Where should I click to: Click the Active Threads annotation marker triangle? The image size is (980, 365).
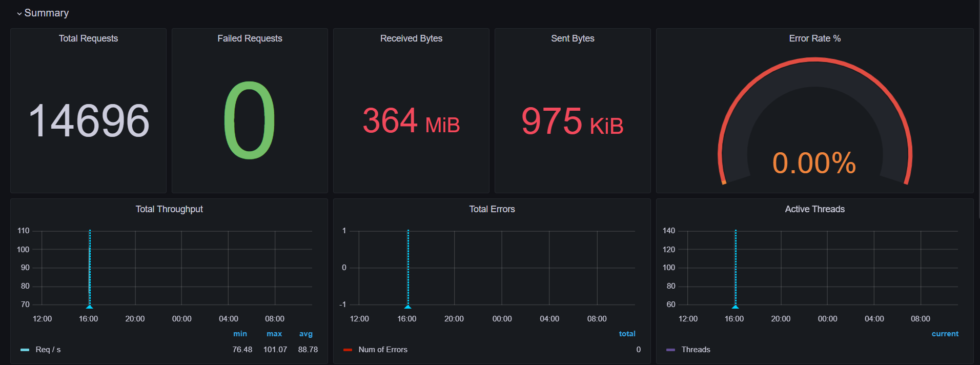click(736, 307)
